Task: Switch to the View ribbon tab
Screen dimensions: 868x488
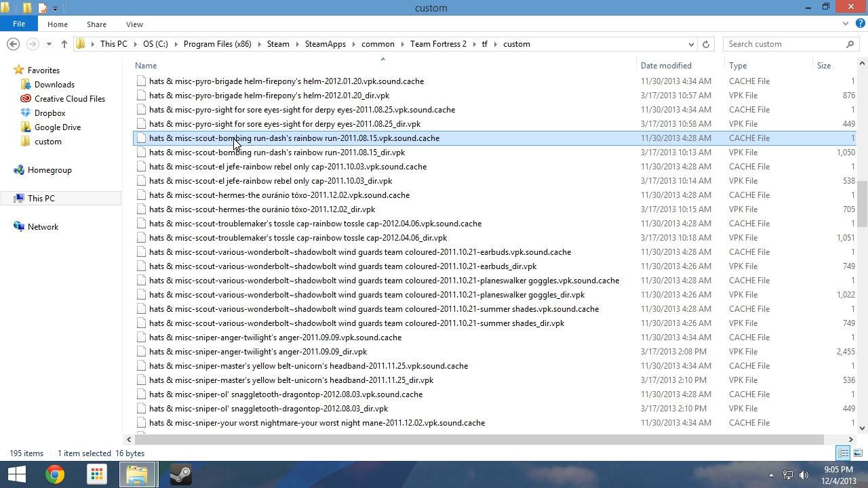Action: (x=134, y=24)
